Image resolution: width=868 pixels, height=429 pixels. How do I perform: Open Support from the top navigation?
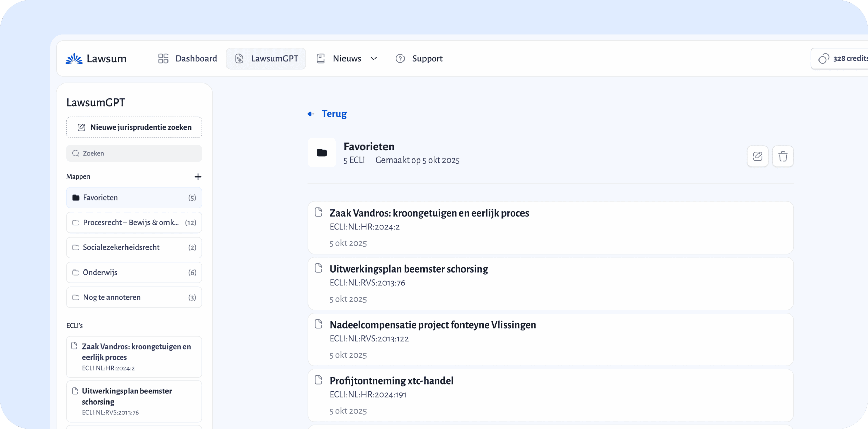pos(427,58)
